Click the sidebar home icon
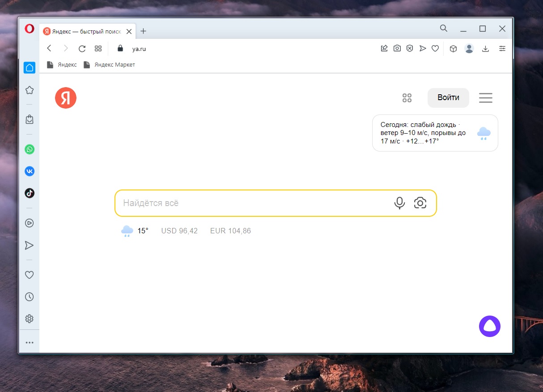The width and height of the screenshot is (543, 392). click(x=30, y=68)
